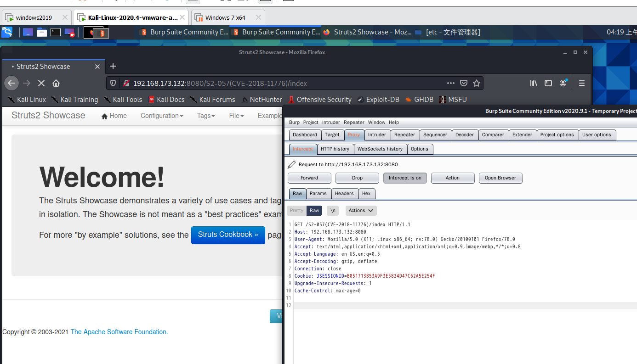Click the Firefox home icon
Viewport: 637px width, 364px height.
pos(56,83)
